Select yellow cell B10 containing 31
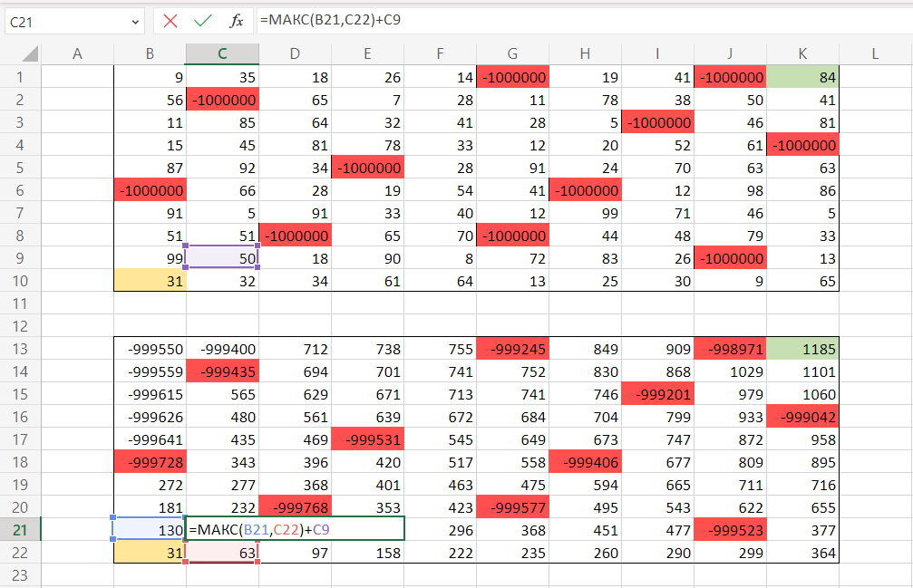This screenshot has width=913, height=588. (150, 281)
